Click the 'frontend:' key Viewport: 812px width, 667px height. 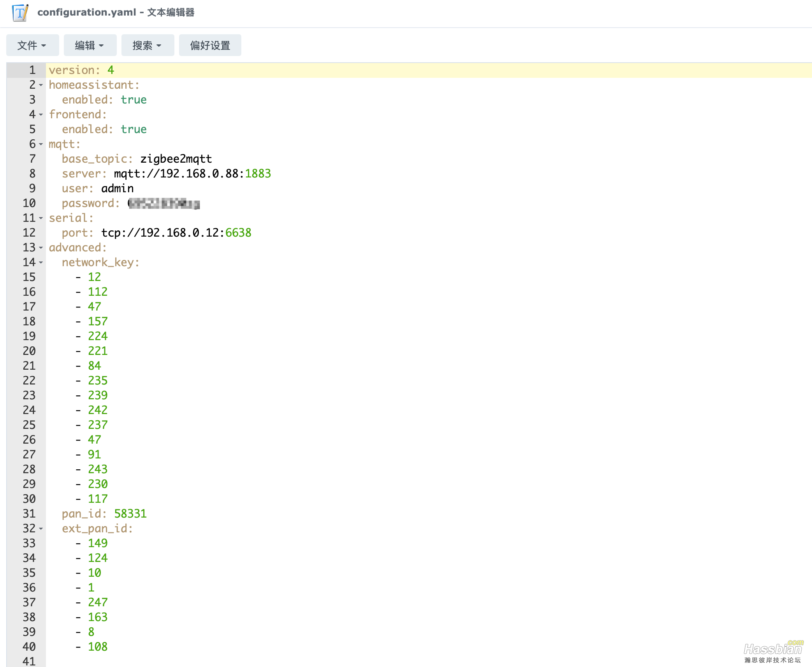[x=78, y=115]
